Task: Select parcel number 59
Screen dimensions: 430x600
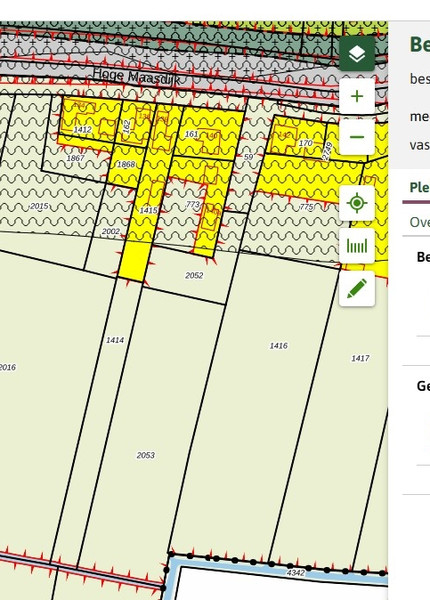Action: point(249,157)
